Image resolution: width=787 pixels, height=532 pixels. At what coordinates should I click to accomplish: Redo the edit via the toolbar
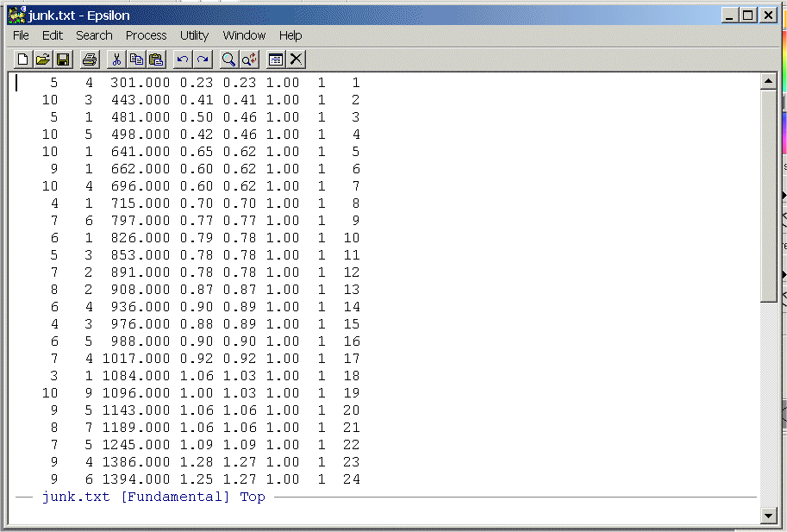point(203,59)
